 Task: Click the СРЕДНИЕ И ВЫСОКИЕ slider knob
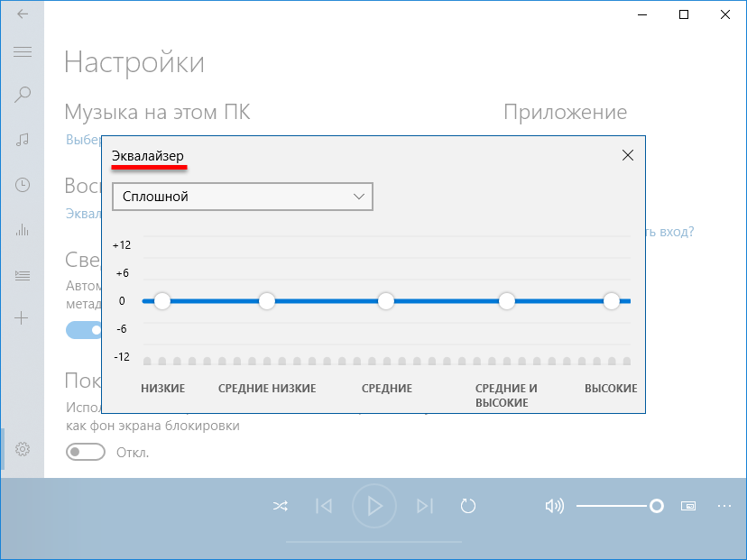tap(507, 301)
